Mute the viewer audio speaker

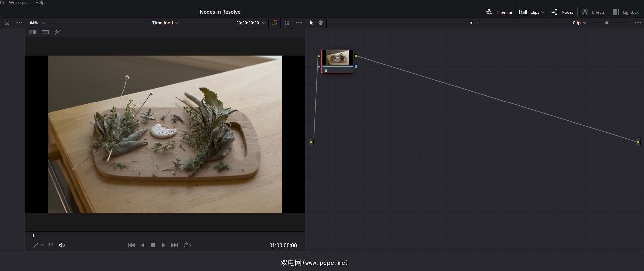[x=62, y=245]
